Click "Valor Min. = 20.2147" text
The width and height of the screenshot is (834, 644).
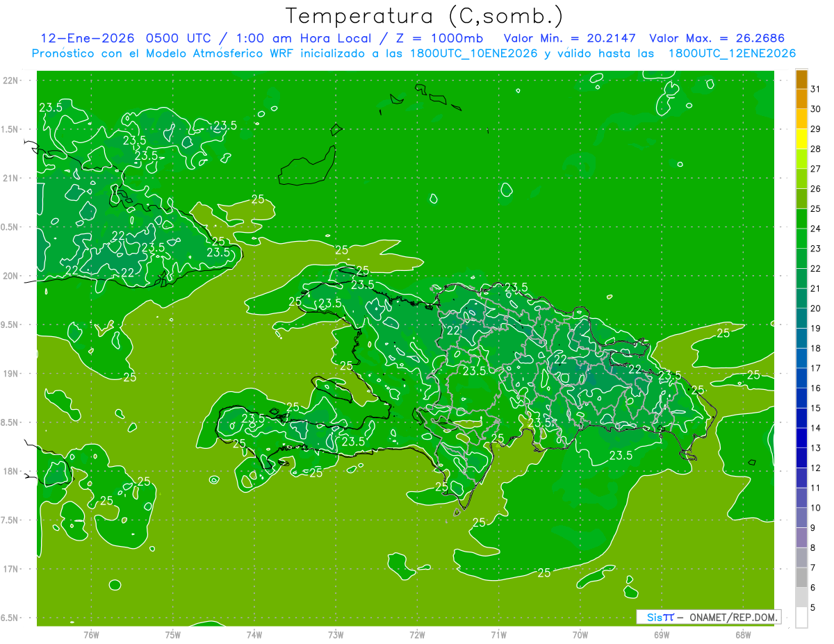click(570, 38)
